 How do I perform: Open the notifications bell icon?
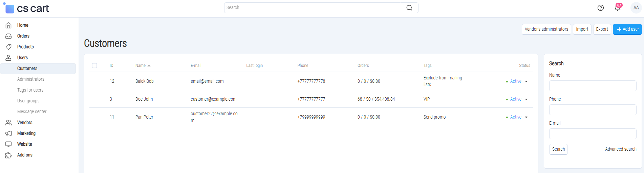point(617,8)
